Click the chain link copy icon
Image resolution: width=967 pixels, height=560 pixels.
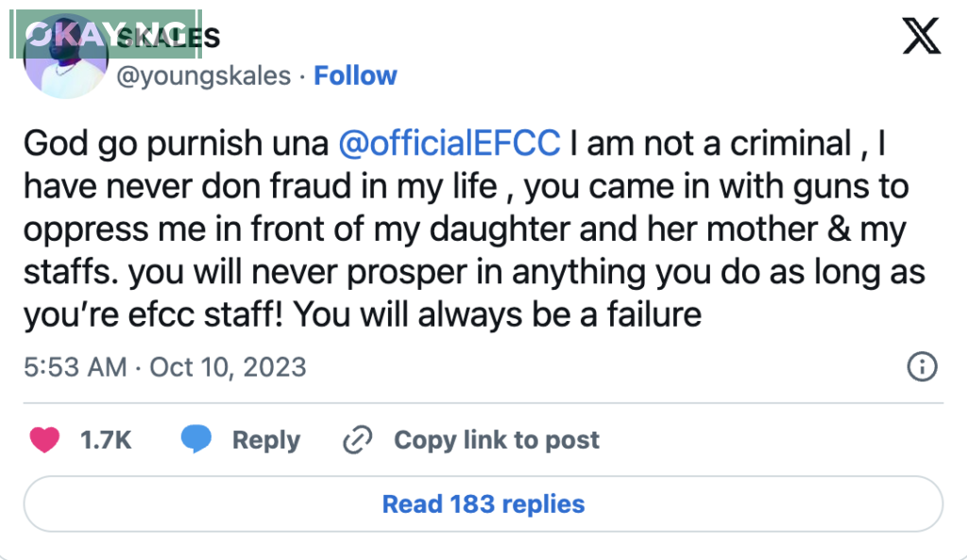coord(359,439)
